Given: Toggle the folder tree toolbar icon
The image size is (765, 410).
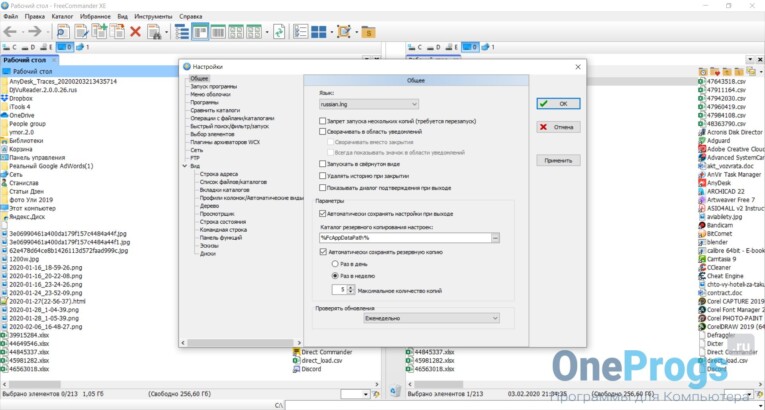Looking at the screenshot, I should tap(182, 32).
